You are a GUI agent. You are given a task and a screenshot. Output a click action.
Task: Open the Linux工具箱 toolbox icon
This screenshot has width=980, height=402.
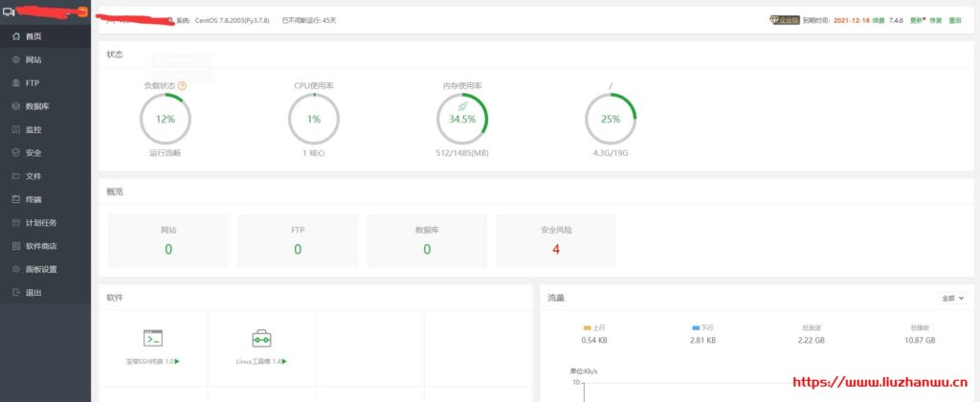pos(261,338)
